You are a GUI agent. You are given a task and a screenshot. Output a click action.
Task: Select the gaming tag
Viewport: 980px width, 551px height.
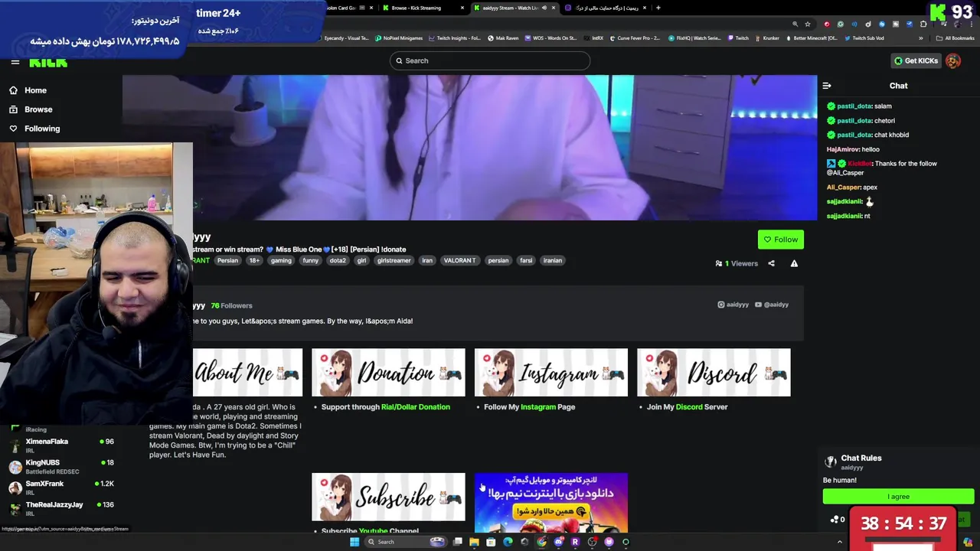[x=281, y=260]
